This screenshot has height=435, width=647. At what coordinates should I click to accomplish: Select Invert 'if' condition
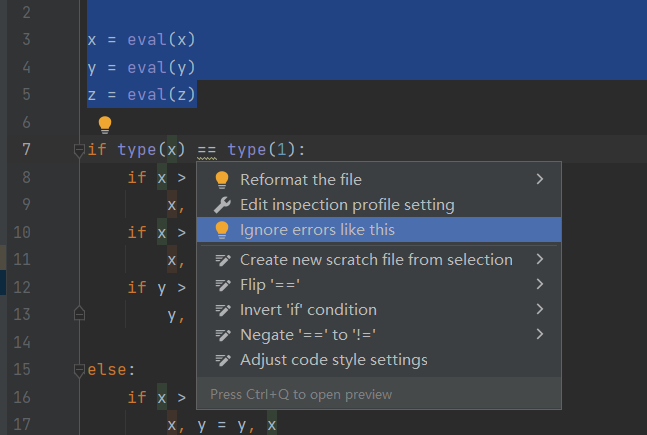[379, 310]
